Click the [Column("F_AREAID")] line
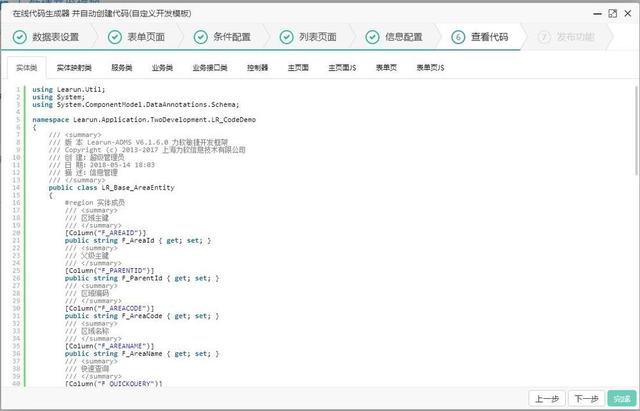Image resolution: width=640 pixels, height=411 pixels. point(105,233)
